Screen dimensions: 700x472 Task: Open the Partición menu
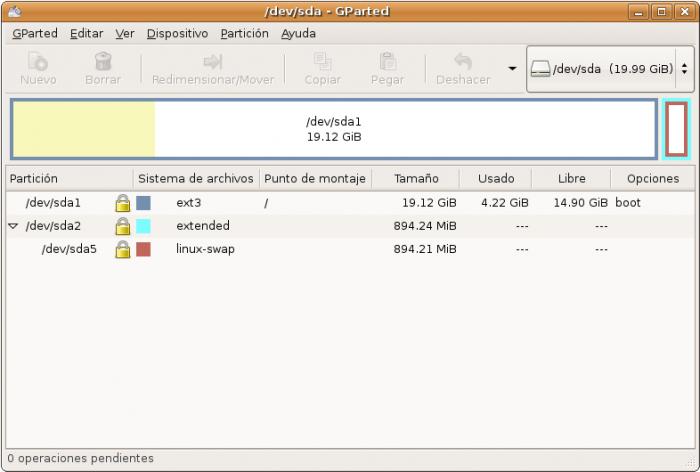pyautogui.click(x=245, y=33)
